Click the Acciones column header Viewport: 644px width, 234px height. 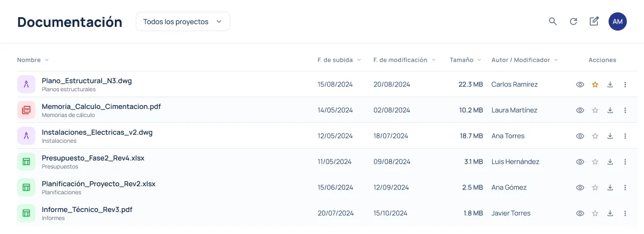pos(602,60)
